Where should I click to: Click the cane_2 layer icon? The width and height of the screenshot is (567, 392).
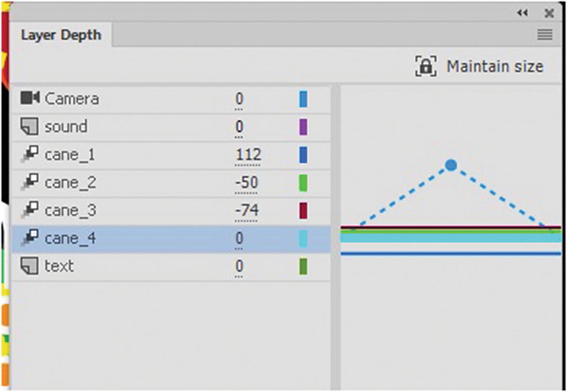point(30,182)
